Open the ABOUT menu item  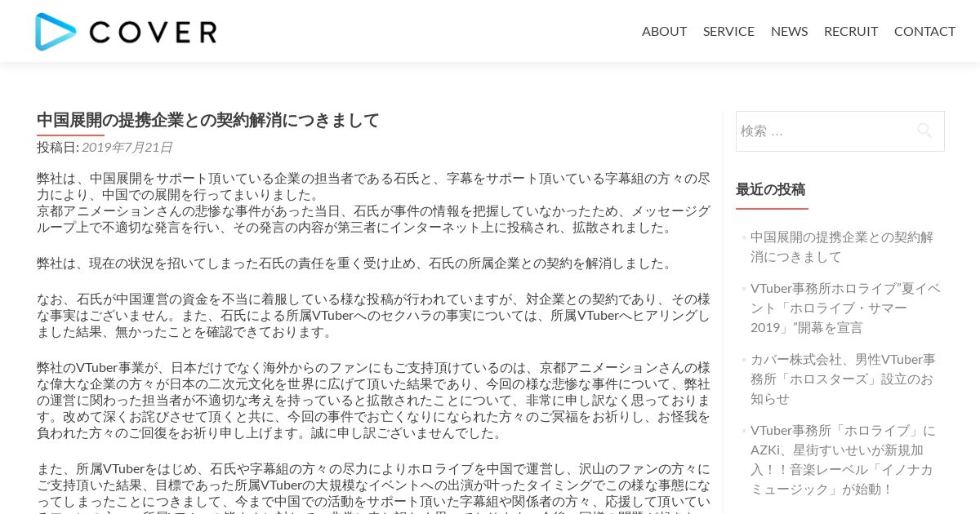[x=664, y=31]
